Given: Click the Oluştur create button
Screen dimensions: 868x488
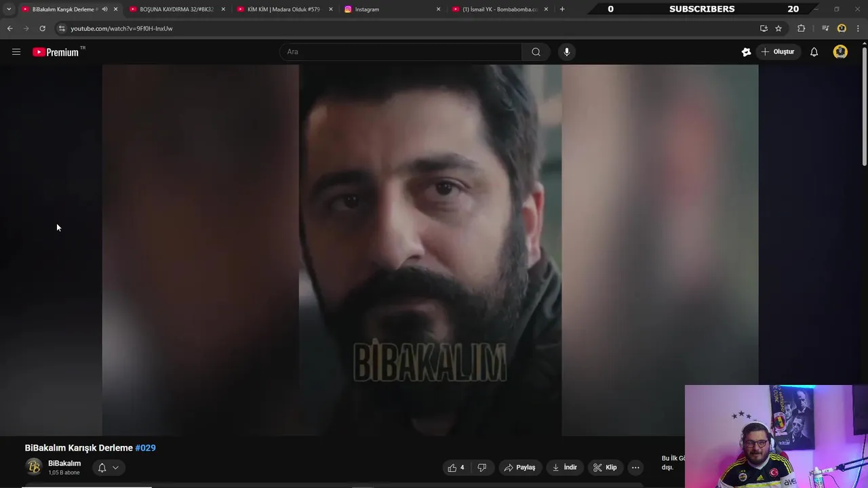Looking at the screenshot, I should [x=778, y=52].
